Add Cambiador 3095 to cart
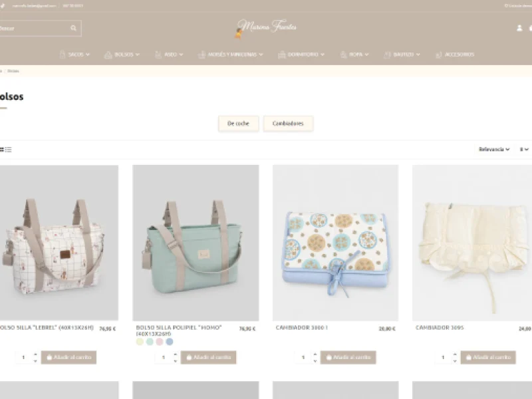 [x=488, y=357]
